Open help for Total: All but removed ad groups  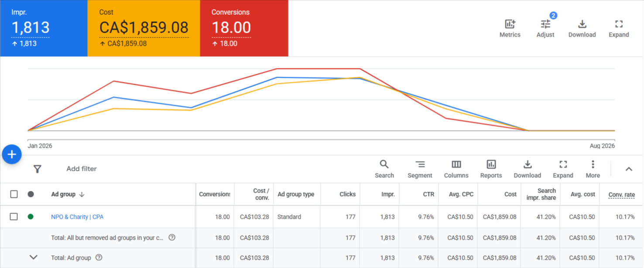point(172,237)
